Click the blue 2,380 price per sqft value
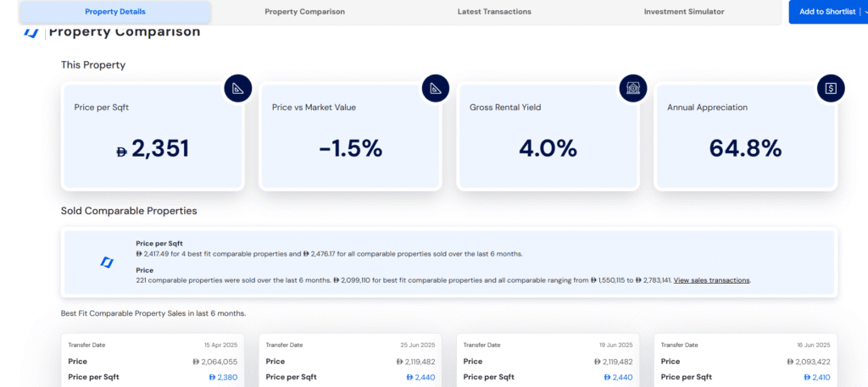Screen dimensions: 868x387 coord(223,378)
